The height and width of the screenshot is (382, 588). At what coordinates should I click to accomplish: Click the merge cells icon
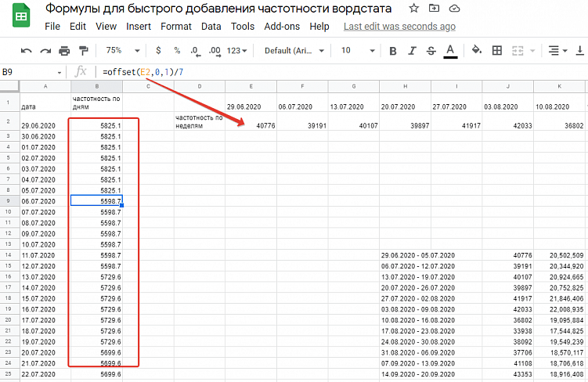(x=518, y=51)
